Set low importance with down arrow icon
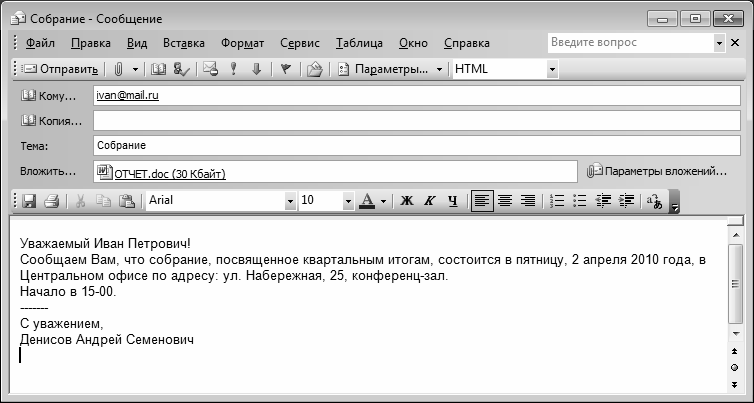 click(x=256, y=69)
